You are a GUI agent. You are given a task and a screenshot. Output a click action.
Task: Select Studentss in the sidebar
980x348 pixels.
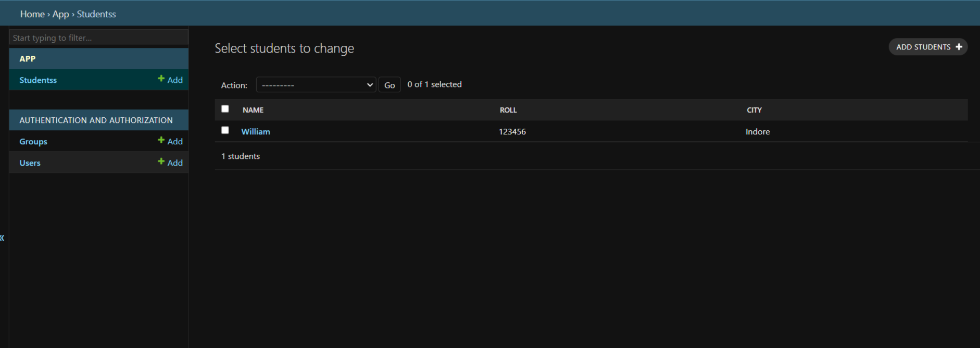[38, 80]
